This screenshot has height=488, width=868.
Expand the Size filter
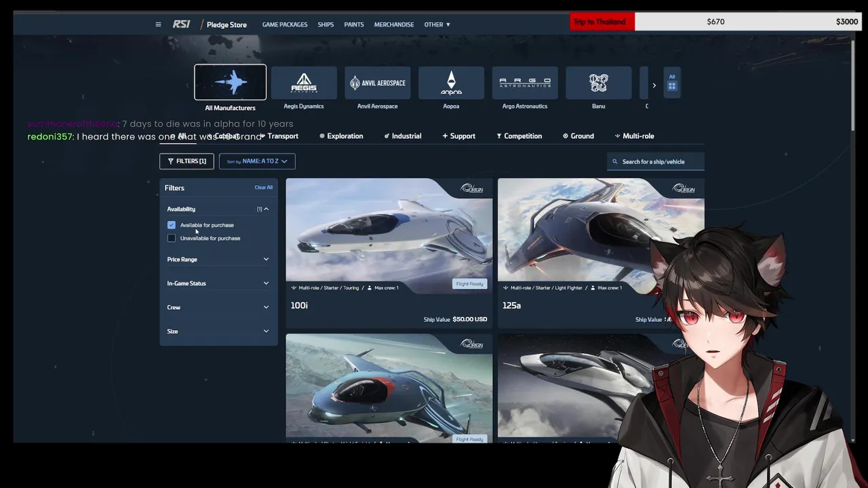pyautogui.click(x=218, y=331)
